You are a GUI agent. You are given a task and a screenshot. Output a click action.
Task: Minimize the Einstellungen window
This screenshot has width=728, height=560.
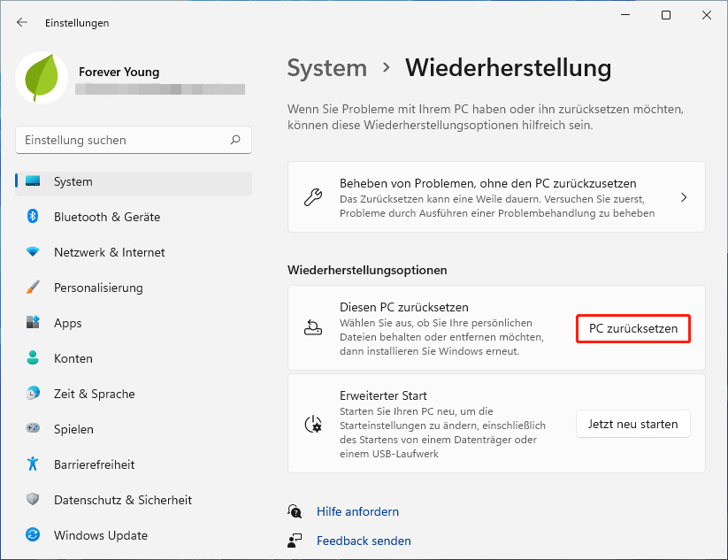point(625,15)
